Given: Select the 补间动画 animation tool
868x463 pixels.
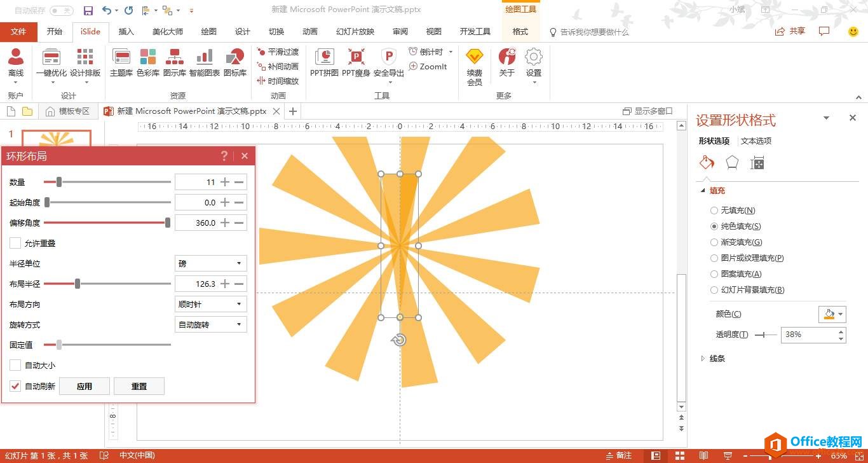Looking at the screenshot, I should pyautogui.click(x=278, y=66).
